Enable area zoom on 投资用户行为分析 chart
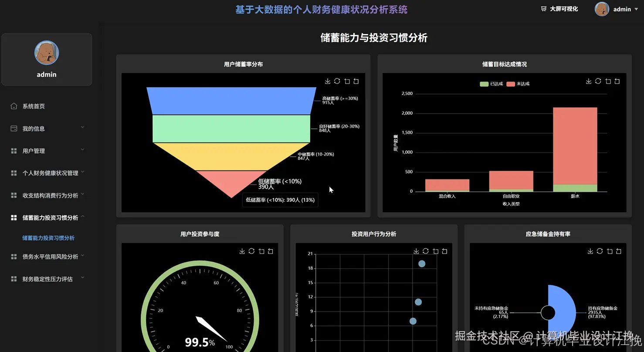The image size is (644, 352). point(436,251)
